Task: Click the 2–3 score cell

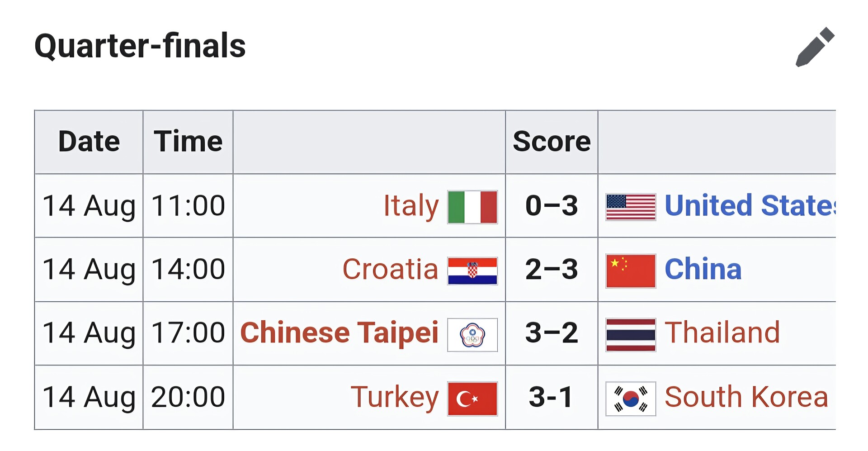Action: pyautogui.click(x=552, y=270)
